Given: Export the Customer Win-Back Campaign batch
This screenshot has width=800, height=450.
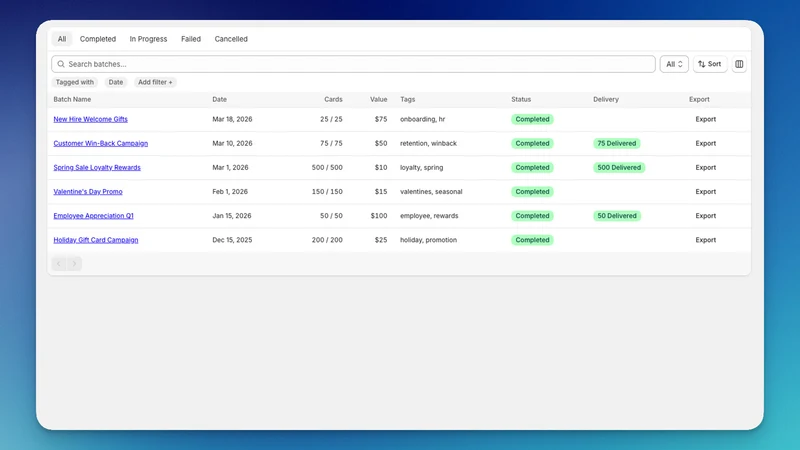Looking at the screenshot, I should click(706, 143).
